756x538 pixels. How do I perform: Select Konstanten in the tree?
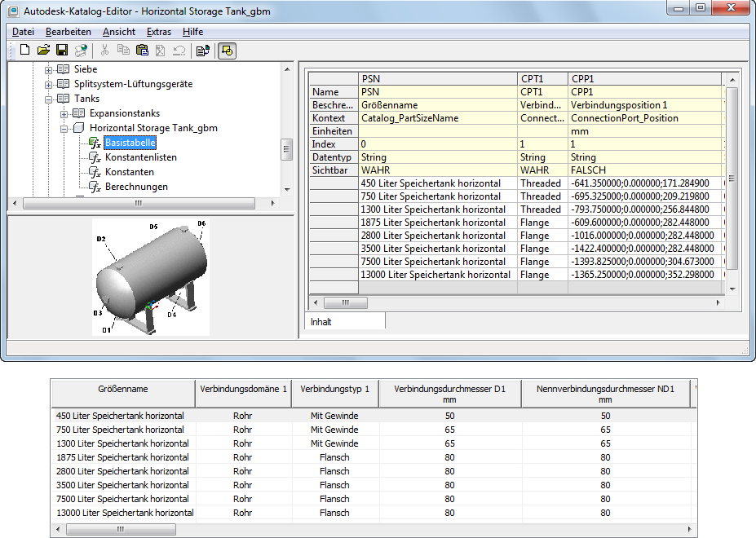[x=130, y=172]
